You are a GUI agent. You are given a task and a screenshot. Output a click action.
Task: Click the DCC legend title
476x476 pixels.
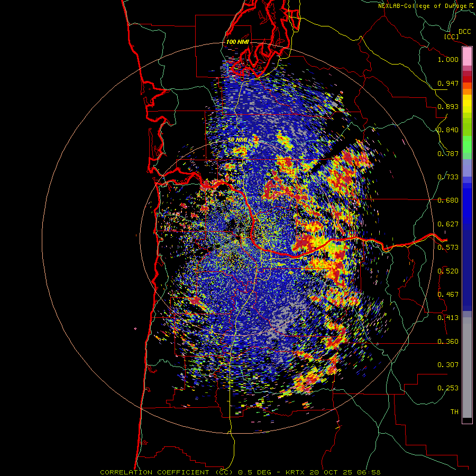(x=464, y=32)
